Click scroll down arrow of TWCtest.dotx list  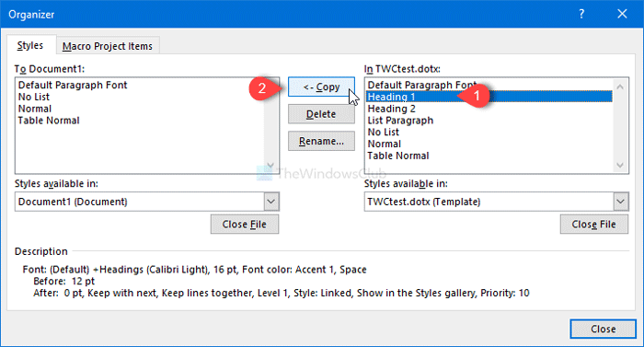pyautogui.click(x=620, y=166)
